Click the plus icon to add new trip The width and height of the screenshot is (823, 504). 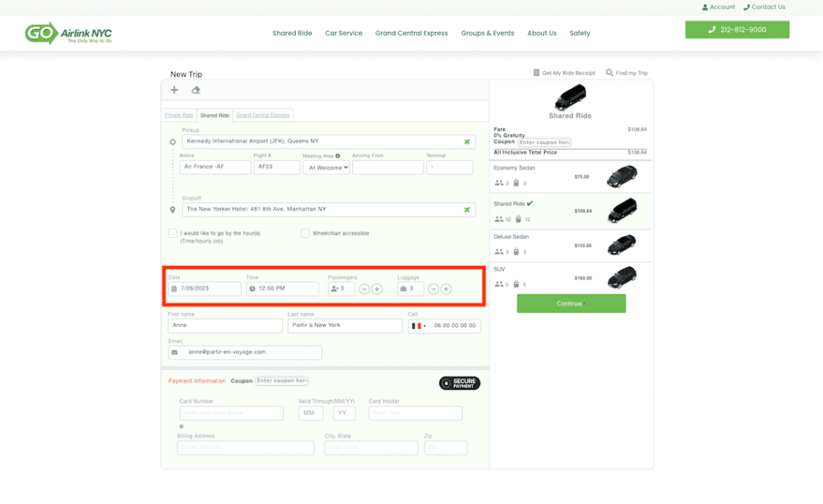point(174,90)
